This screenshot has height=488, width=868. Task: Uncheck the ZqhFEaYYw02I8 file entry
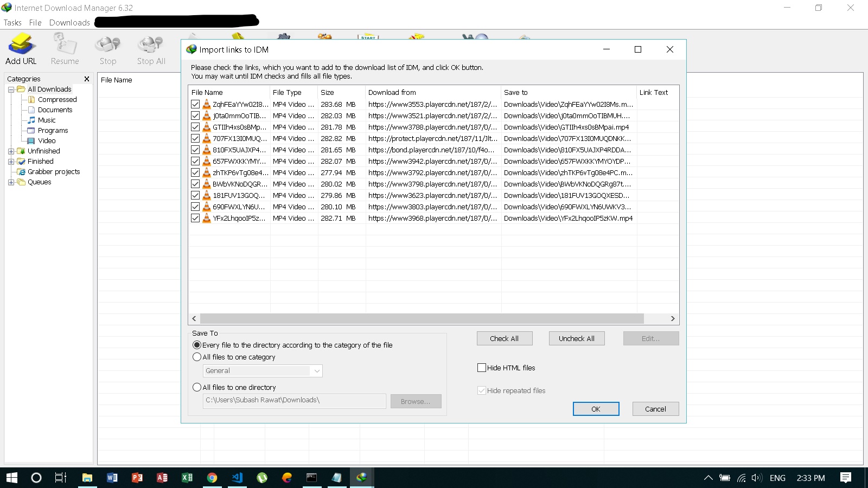point(195,104)
